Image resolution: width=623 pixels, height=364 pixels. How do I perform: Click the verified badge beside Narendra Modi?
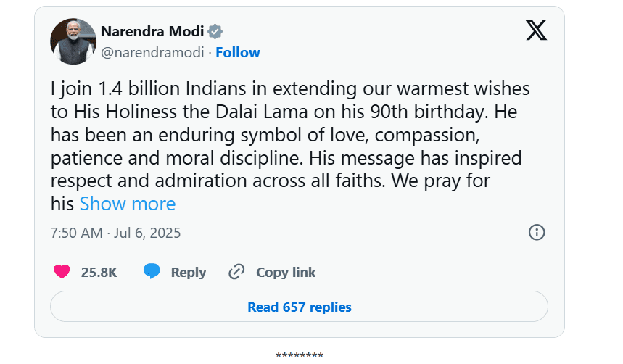point(215,31)
